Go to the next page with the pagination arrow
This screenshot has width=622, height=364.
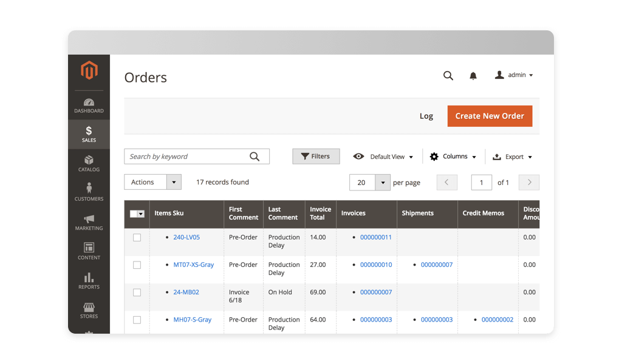pyautogui.click(x=528, y=182)
